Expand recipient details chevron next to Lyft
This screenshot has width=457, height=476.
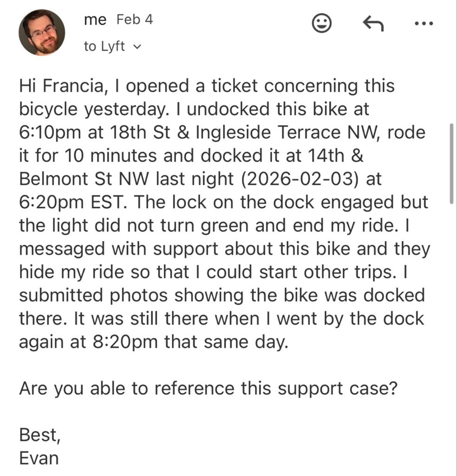(x=137, y=47)
